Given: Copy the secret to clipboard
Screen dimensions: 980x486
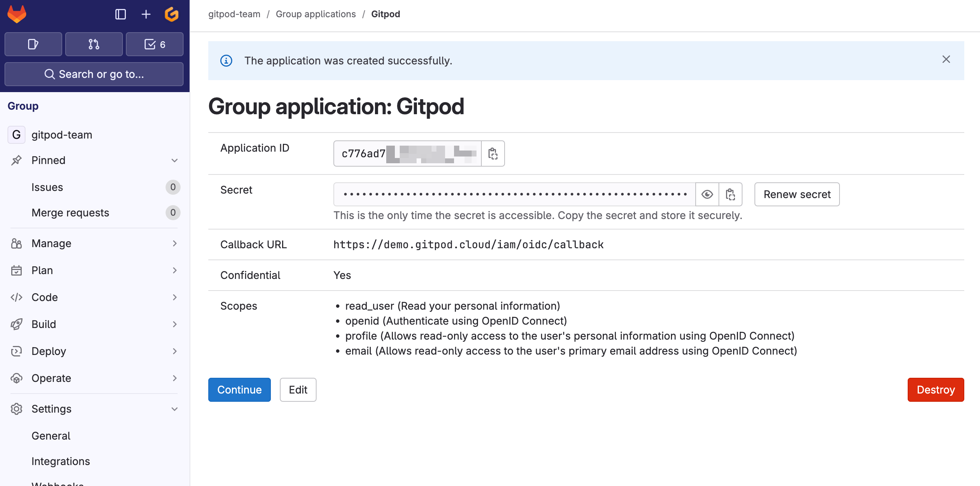Looking at the screenshot, I should (x=730, y=194).
